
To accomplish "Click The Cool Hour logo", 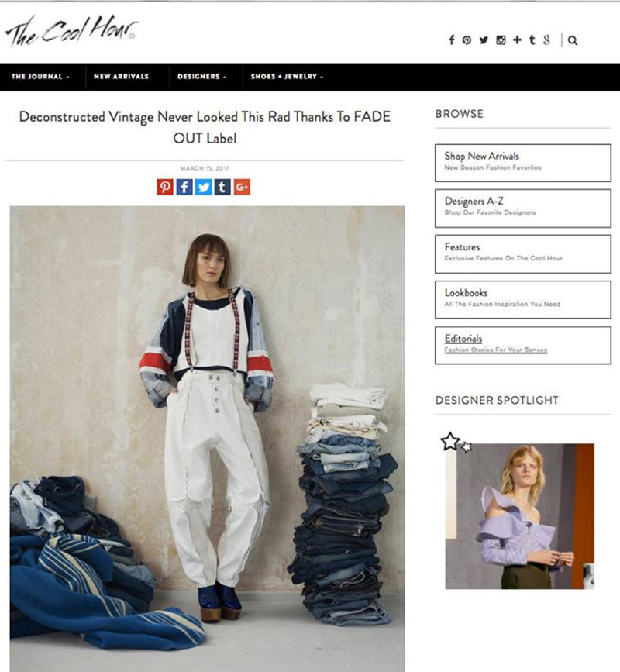I will coord(71,31).
